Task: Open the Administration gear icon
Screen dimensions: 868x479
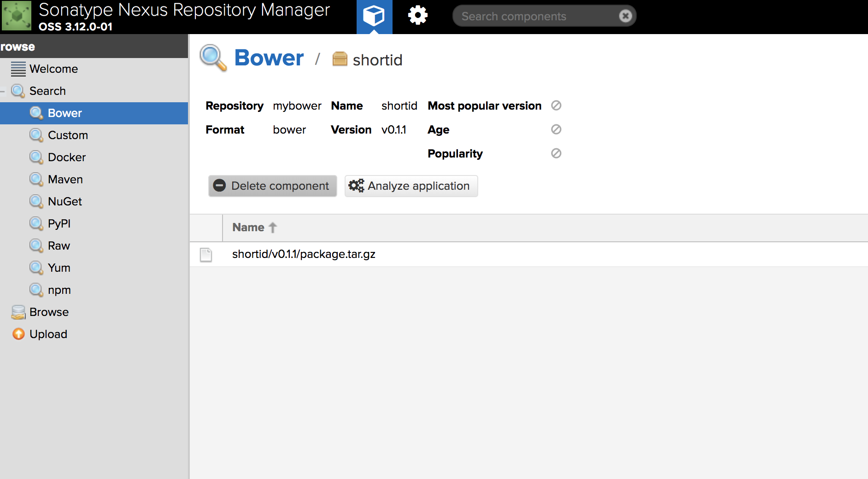Action: 418,16
